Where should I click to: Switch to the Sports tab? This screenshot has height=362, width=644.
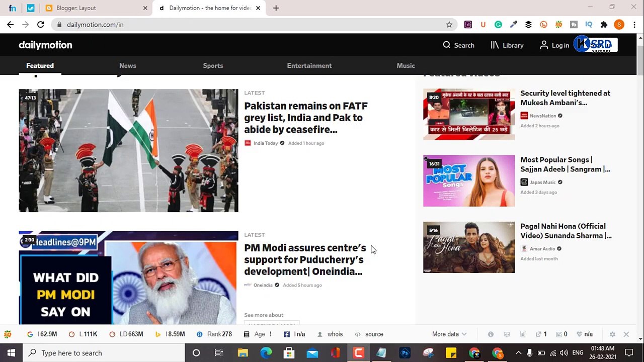pos(213,66)
